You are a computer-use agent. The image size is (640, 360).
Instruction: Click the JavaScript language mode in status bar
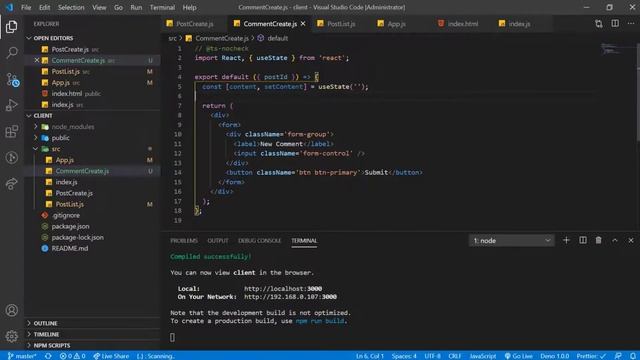(x=482, y=356)
